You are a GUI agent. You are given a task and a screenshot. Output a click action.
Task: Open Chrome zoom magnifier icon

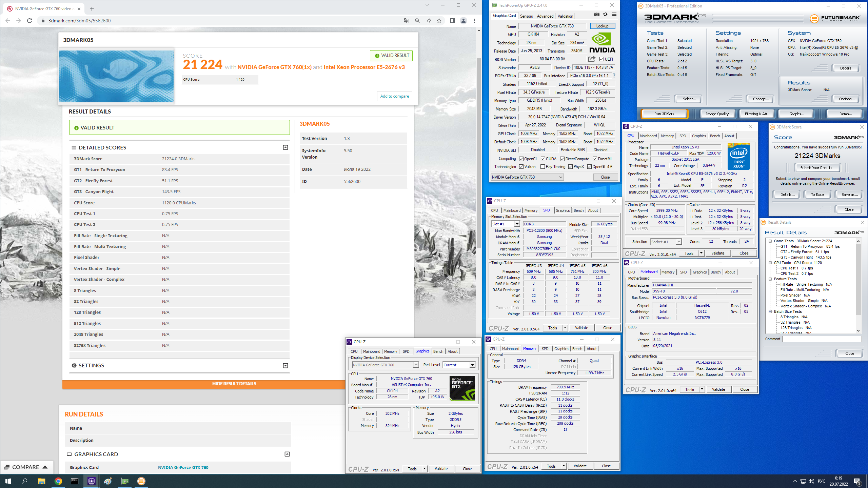pos(417,21)
